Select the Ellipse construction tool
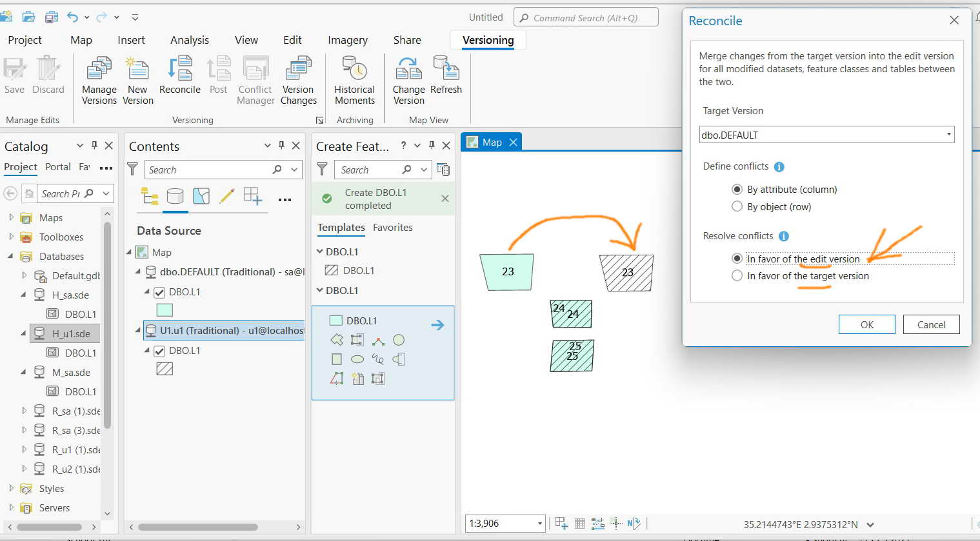 357,359
